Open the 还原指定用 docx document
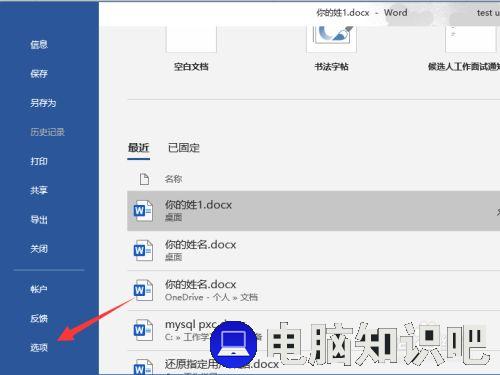500x375 pixels. 313,363
